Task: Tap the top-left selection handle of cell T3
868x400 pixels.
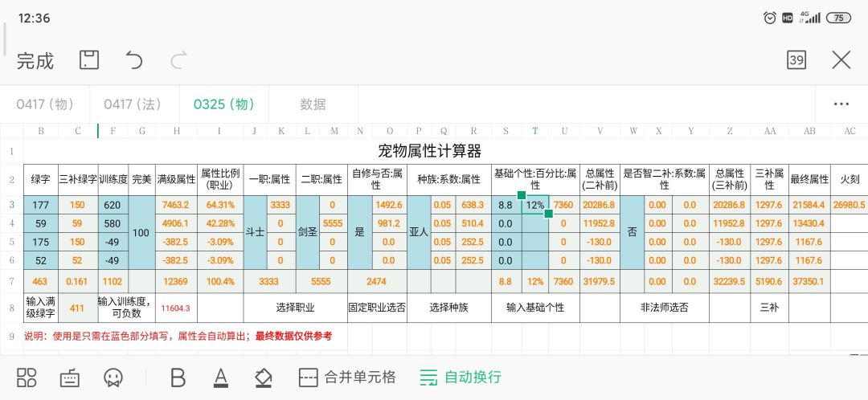Action: [x=522, y=195]
